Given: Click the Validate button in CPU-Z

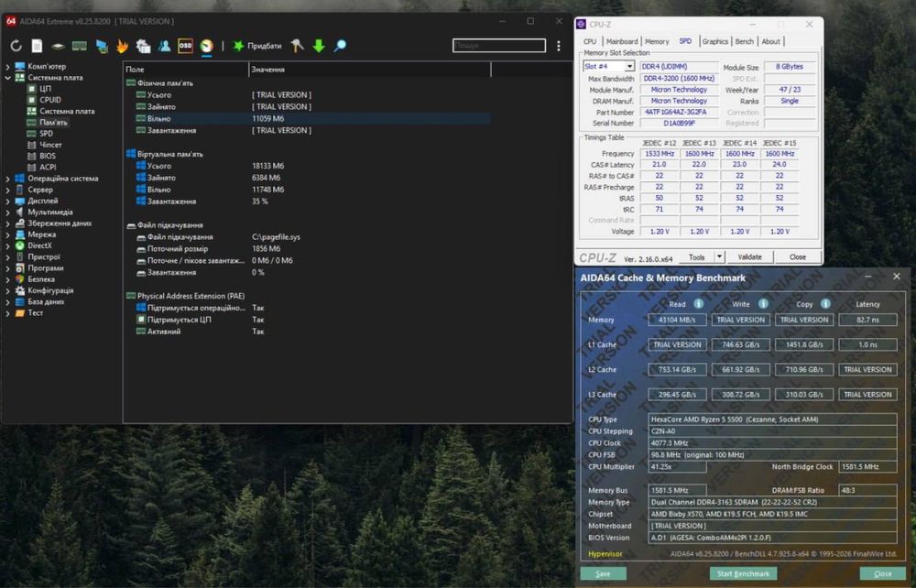Looking at the screenshot, I should pyautogui.click(x=749, y=257).
